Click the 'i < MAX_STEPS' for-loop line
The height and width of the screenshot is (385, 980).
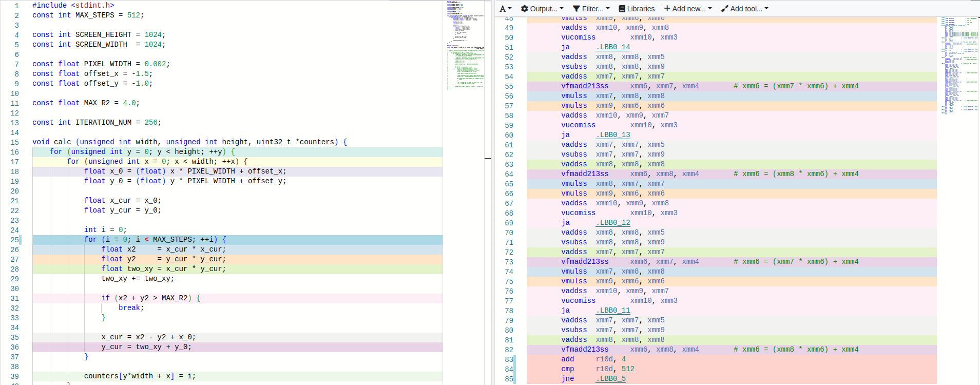(x=156, y=239)
